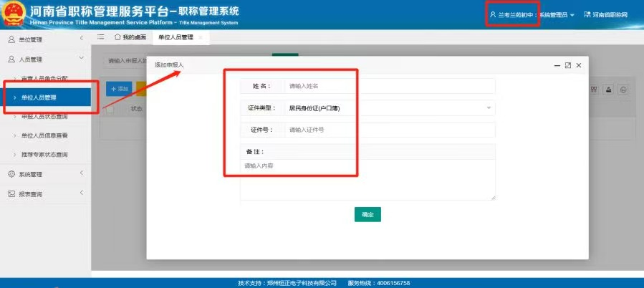The image size is (644, 288).
Task: Open the 系统管理员 account dropdown arrow
Action: tap(572, 15)
